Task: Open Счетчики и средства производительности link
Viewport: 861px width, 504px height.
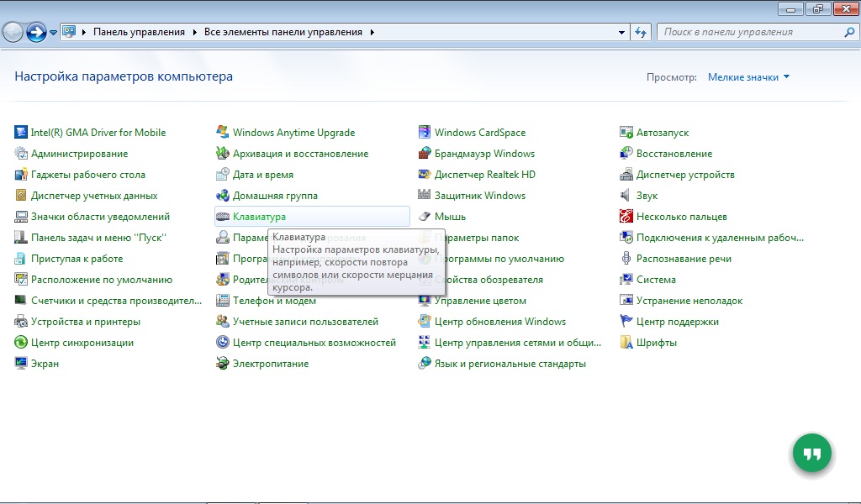Action: pyautogui.click(x=116, y=301)
